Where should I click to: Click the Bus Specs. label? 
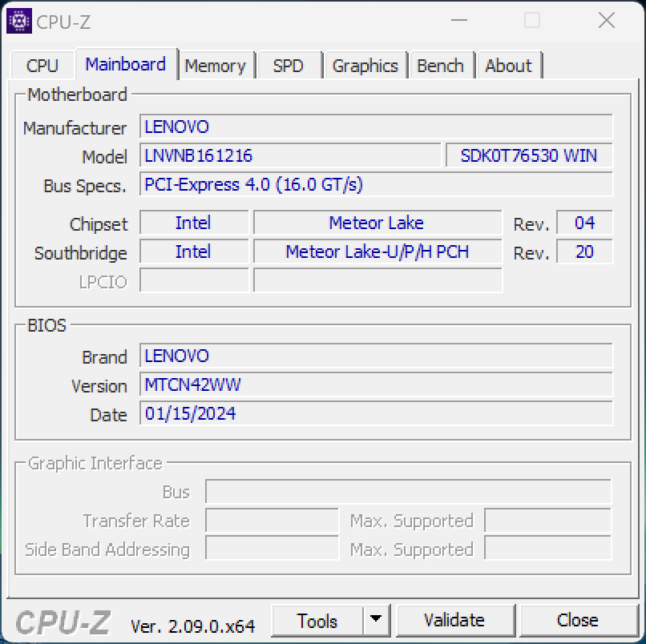tap(85, 186)
